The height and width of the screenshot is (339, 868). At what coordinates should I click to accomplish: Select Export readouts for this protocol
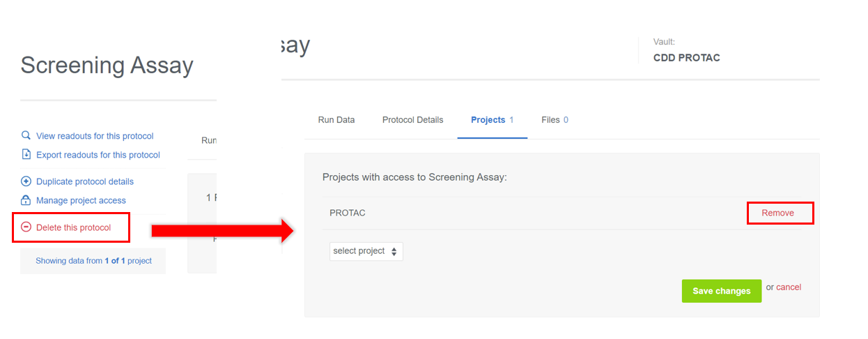98,155
